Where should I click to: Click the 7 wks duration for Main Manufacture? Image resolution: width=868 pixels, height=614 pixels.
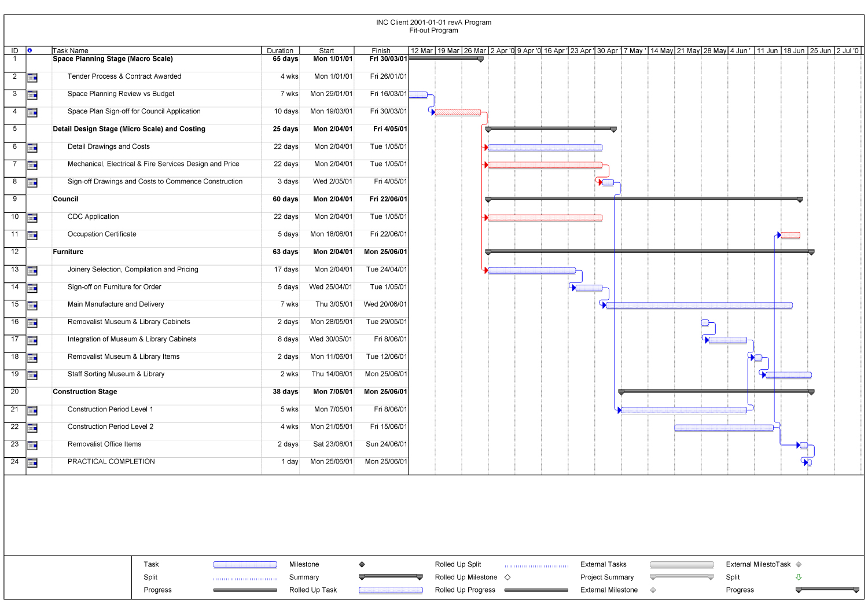pos(289,304)
